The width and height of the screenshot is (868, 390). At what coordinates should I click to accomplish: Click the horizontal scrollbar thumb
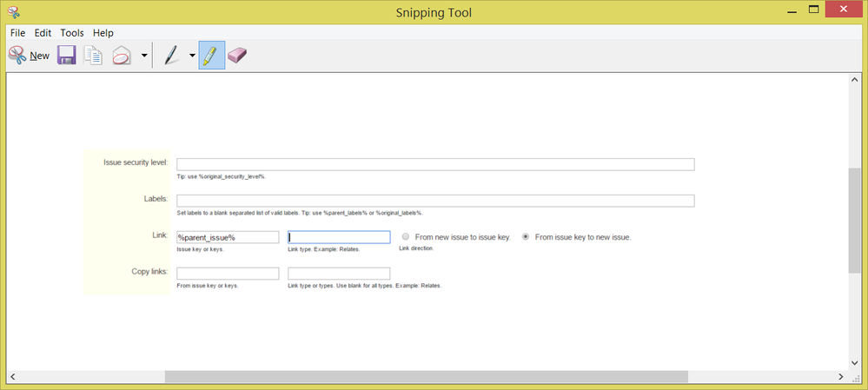[x=427, y=377]
